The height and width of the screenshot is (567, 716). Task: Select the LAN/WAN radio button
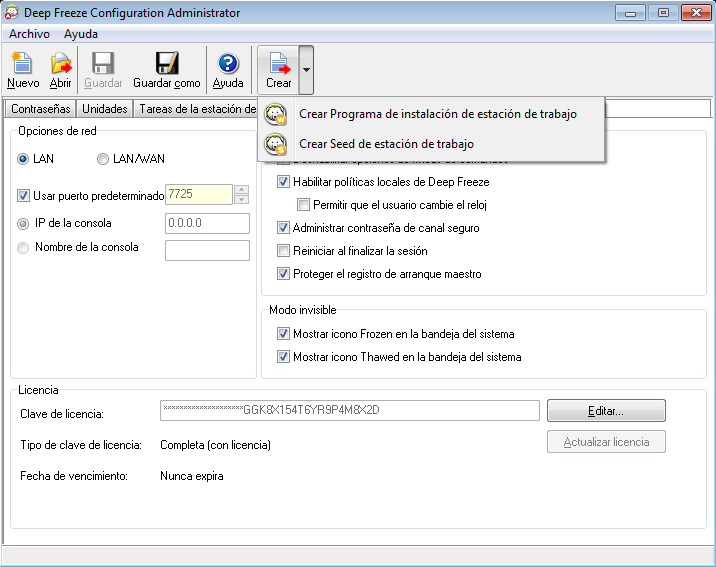[103, 159]
